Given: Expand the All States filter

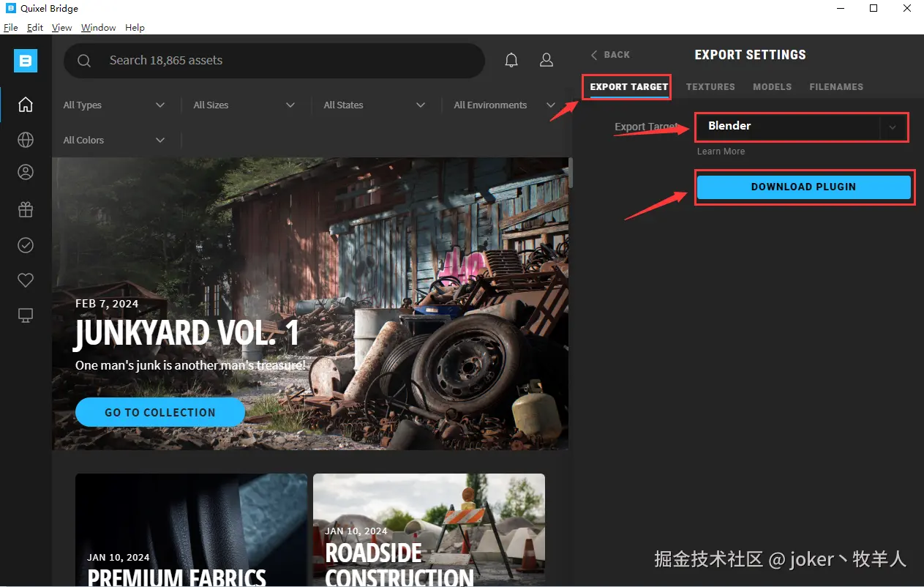Looking at the screenshot, I should pyautogui.click(x=374, y=105).
